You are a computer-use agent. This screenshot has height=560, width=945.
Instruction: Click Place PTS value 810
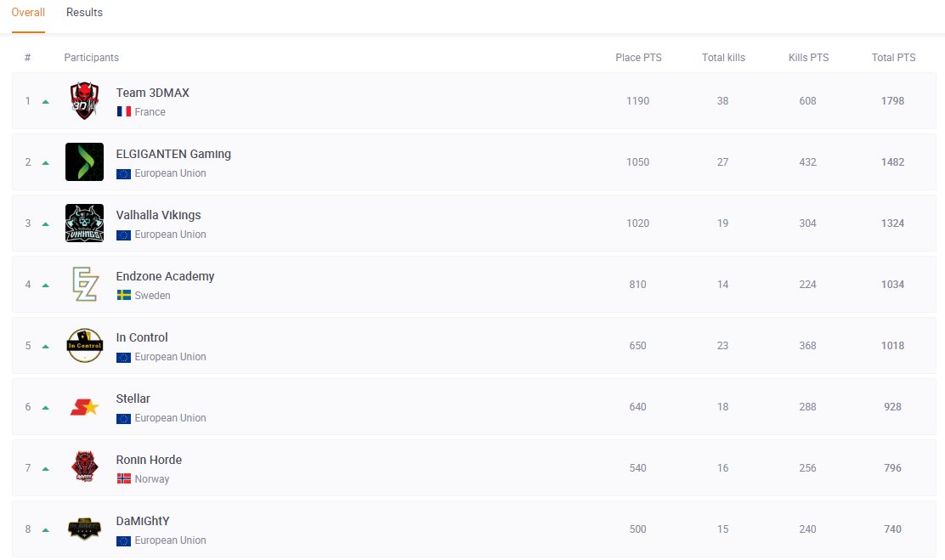click(637, 284)
